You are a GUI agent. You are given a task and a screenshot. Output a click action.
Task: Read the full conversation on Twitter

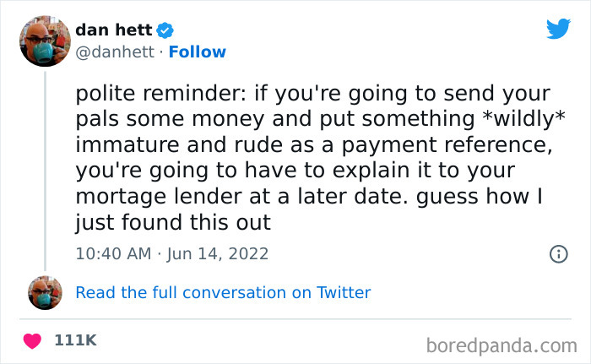(x=223, y=293)
